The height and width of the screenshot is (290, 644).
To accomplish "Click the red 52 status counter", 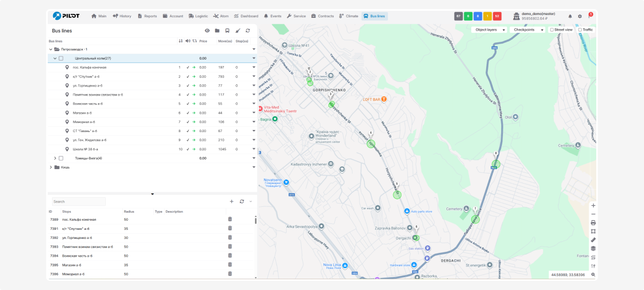I will 497,16.
